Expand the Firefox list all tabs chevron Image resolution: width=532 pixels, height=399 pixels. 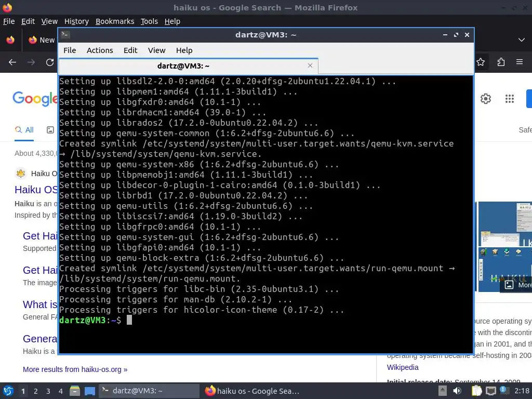(x=522, y=40)
